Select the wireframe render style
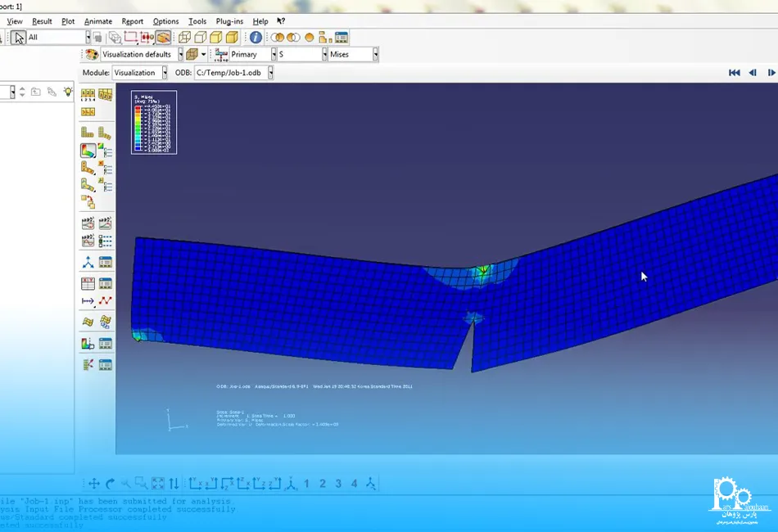Image resolution: width=778 pixels, height=532 pixels. click(184, 37)
